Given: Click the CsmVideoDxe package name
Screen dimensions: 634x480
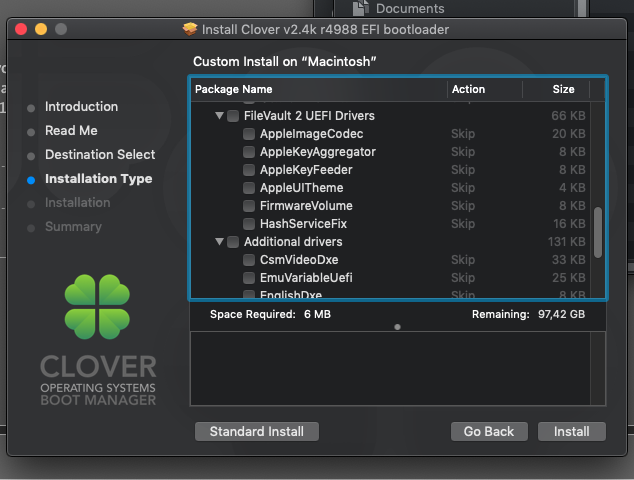Looking at the screenshot, I should pyautogui.click(x=299, y=260).
